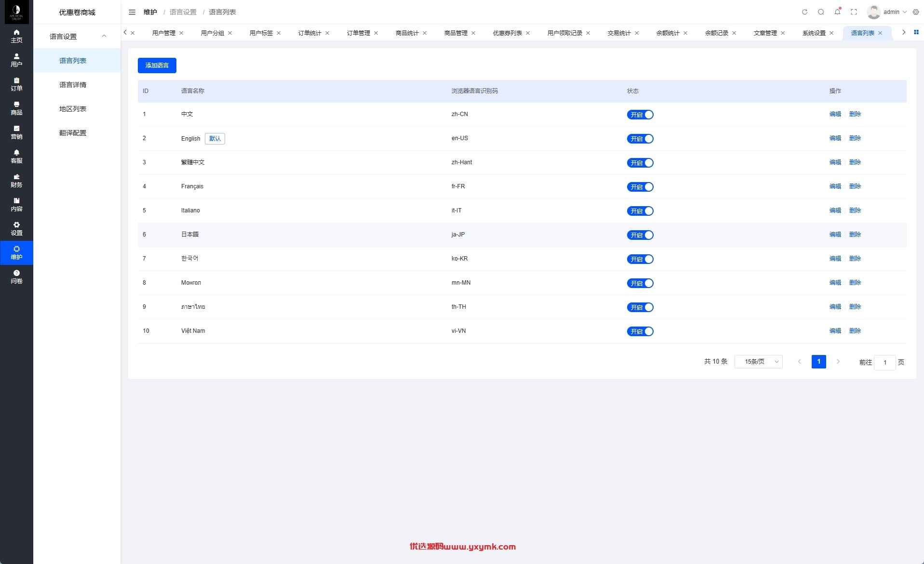924x564 pixels.
Task: Open the tab grid menu icon
Action: (x=916, y=32)
